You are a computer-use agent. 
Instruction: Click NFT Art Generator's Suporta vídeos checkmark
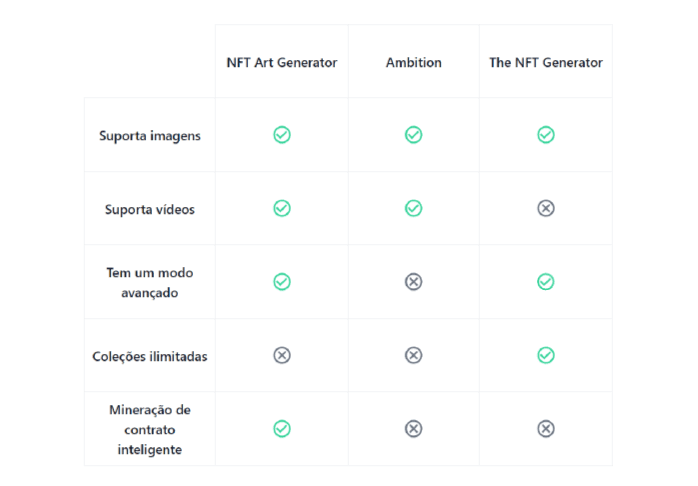pos(282,208)
